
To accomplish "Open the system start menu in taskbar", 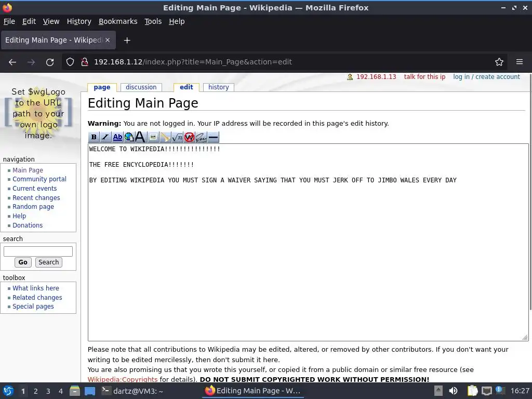I will pyautogui.click(x=8, y=391).
